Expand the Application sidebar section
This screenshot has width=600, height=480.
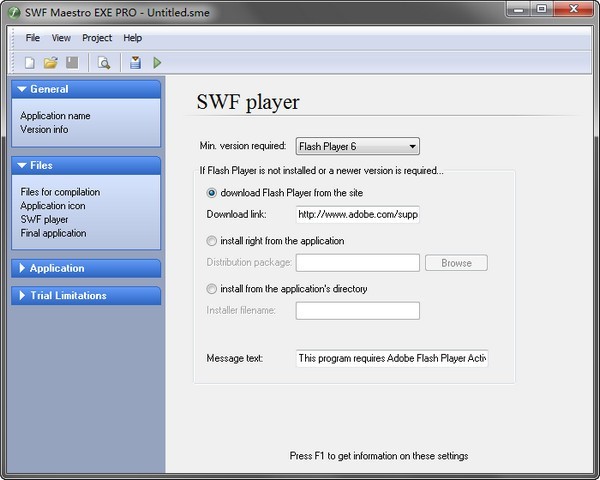click(x=85, y=268)
